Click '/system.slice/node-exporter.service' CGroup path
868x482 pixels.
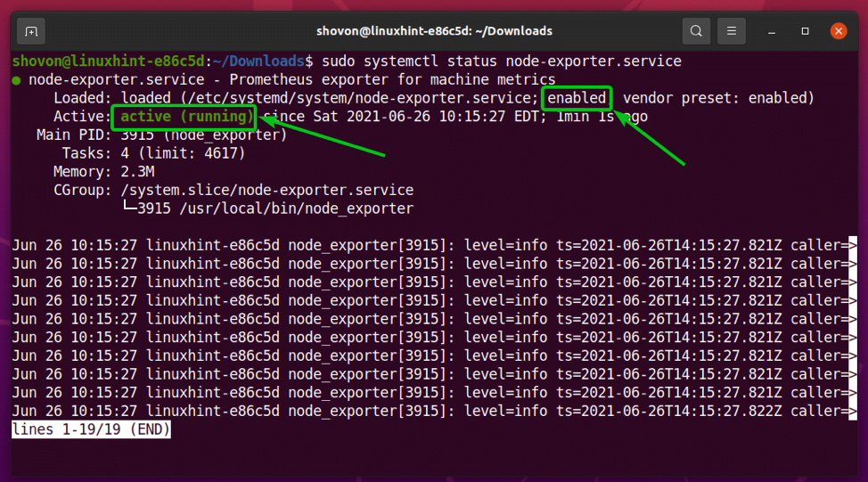tap(266, 190)
